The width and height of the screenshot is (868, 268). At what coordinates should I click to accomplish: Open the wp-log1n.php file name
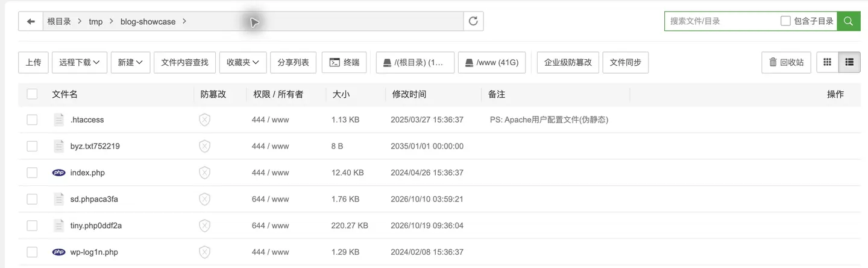pos(94,252)
